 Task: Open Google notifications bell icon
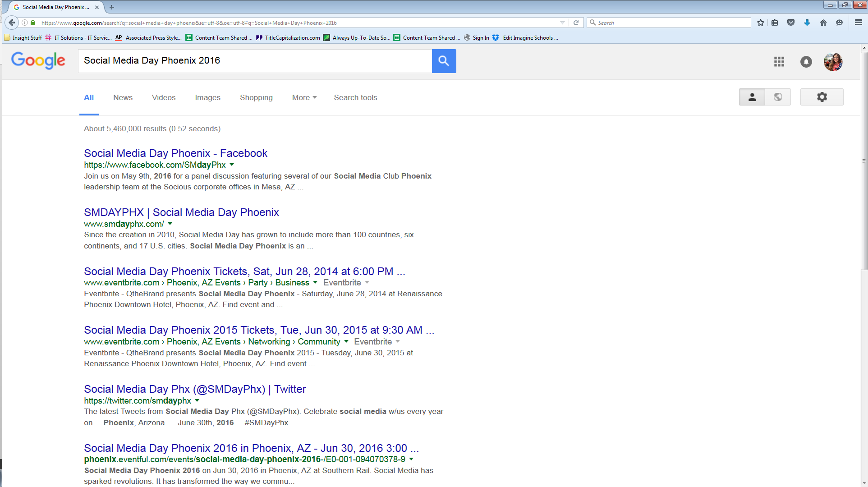(x=806, y=62)
